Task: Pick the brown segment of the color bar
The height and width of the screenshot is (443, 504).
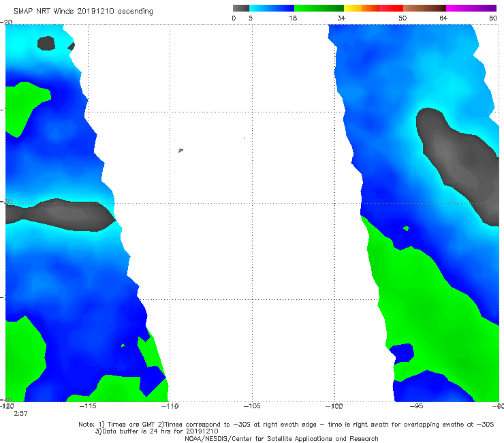Action: coord(424,8)
